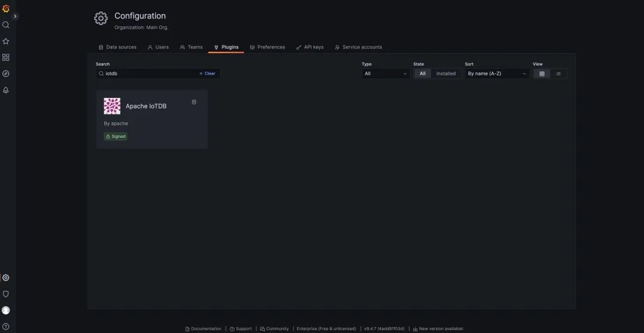Image resolution: width=644 pixels, height=333 pixels.
Task: Select the Installed state filter
Action: (446, 73)
